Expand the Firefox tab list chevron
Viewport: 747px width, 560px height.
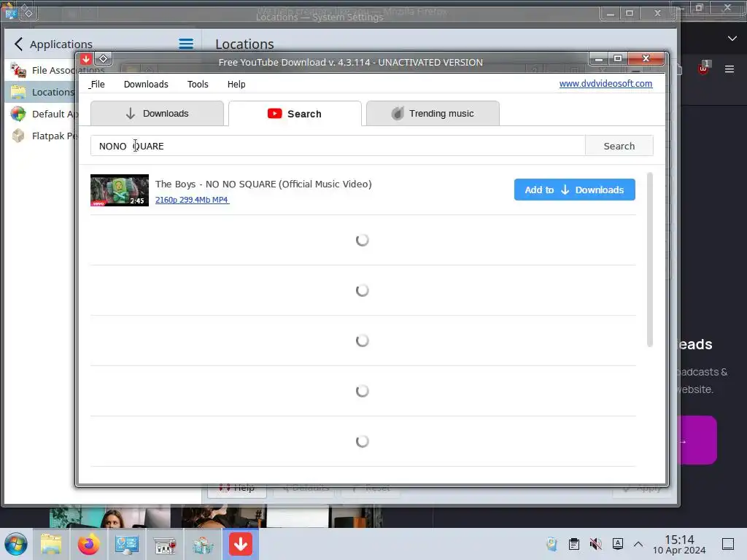click(x=732, y=39)
